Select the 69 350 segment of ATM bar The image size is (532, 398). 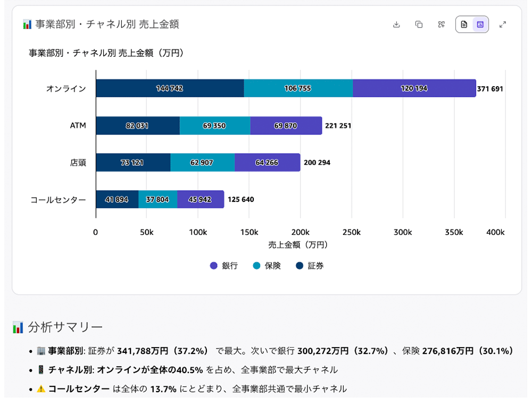click(215, 125)
